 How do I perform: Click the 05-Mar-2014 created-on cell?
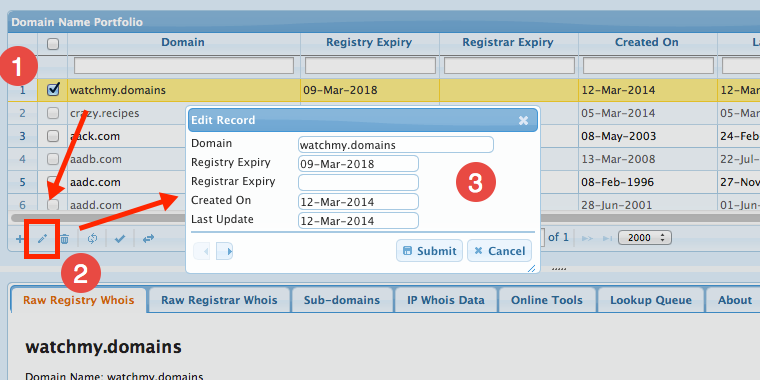(648, 113)
